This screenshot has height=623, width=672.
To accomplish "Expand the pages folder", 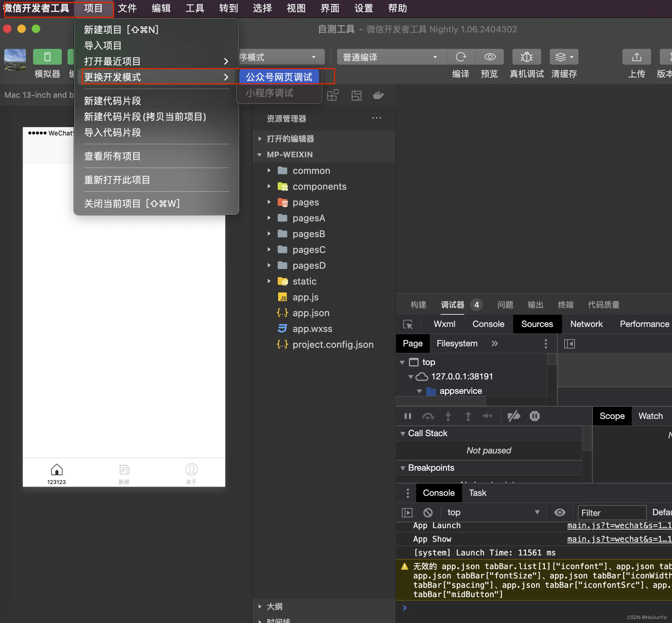I will click(269, 202).
